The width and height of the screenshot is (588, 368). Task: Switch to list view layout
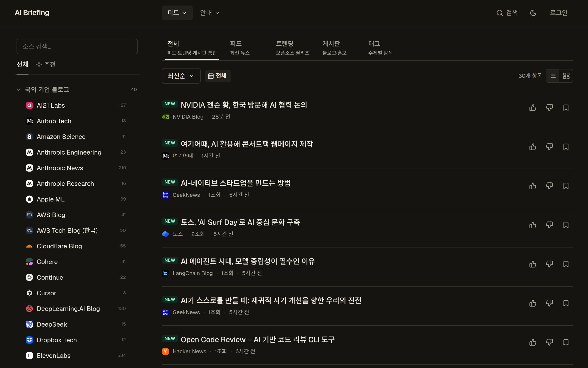[553, 76]
